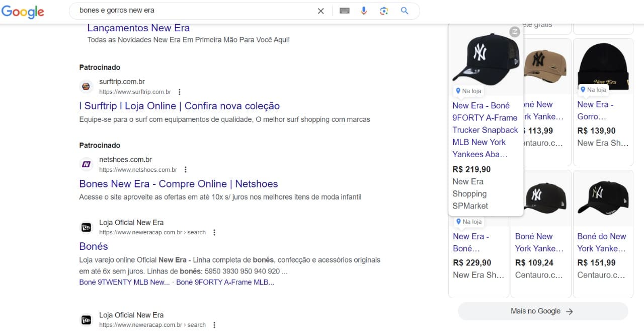Click the New Era favicon above 'Bonés' result

(x=87, y=227)
